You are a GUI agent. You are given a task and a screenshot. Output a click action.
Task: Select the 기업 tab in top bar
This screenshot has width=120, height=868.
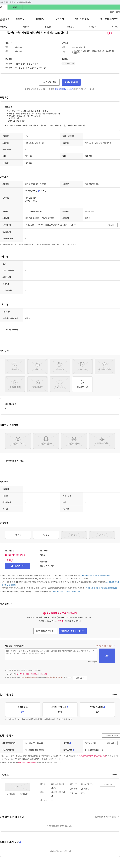tap(15, 7)
